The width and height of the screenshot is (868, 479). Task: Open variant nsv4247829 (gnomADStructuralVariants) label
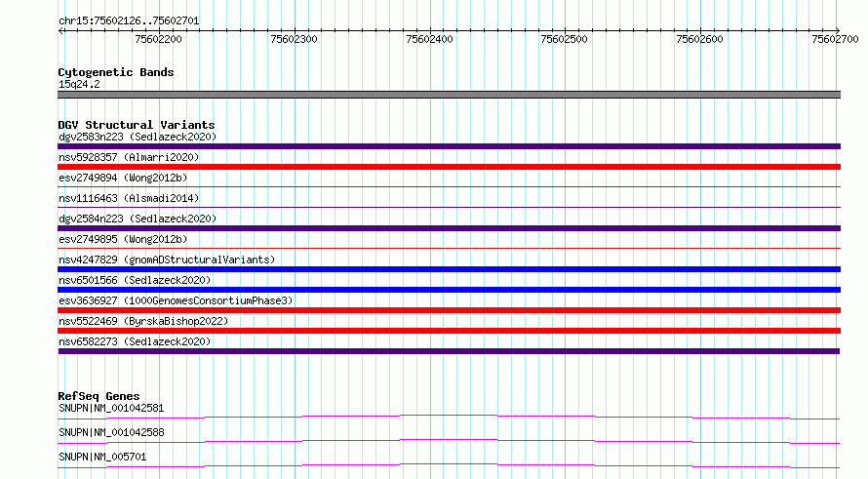[167, 259]
